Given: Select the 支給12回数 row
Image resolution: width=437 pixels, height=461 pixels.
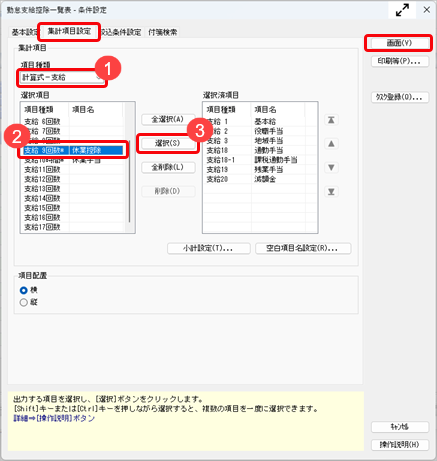Looking at the screenshot, I should coord(73,179).
